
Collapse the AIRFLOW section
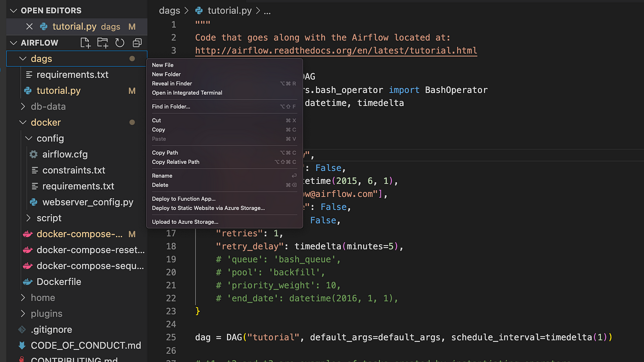pos(13,43)
